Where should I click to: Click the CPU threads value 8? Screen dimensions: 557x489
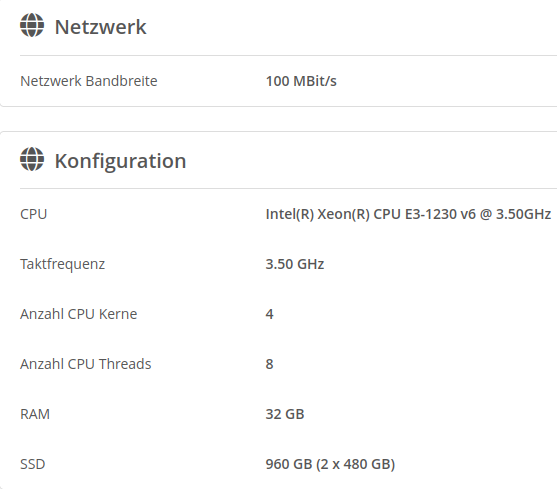[270, 364]
